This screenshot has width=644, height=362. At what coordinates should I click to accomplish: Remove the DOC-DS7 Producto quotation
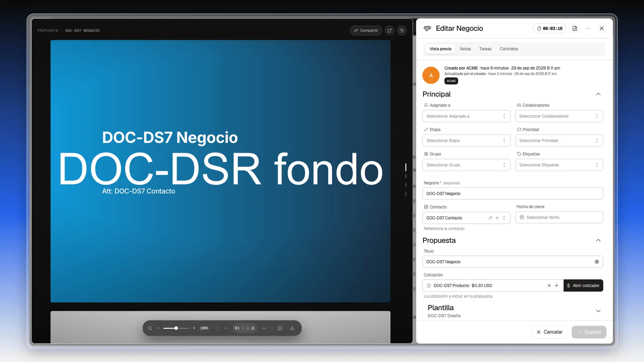[549, 286]
